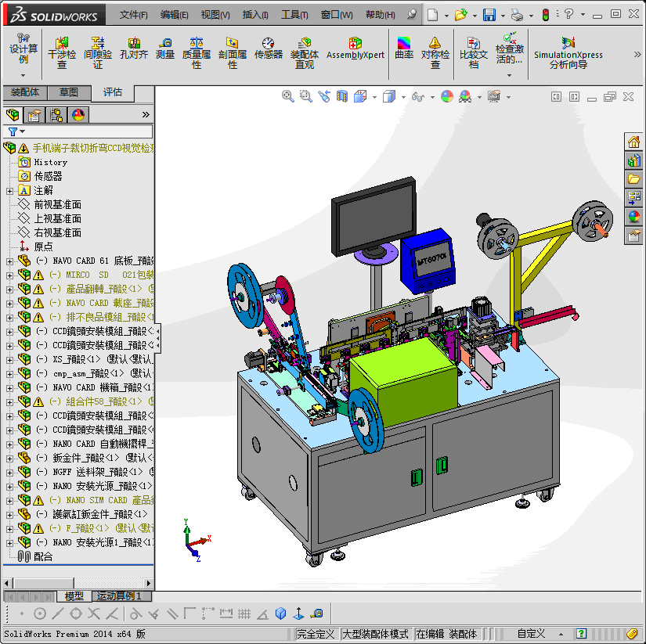Image resolution: width=646 pixels, height=644 pixels.
Task: Click Zoom to Fit in view toolbar
Action: [287, 96]
